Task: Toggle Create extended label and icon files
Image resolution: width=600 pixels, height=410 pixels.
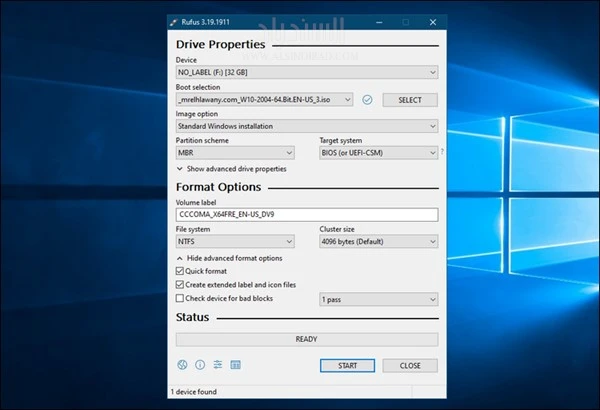Action: pyautogui.click(x=179, y=284)
